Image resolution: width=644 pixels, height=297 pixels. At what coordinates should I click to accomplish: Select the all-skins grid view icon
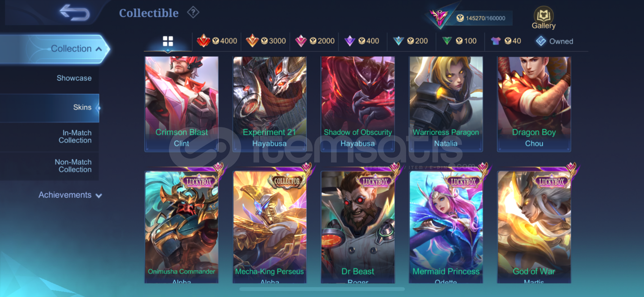tap(168, 41)
